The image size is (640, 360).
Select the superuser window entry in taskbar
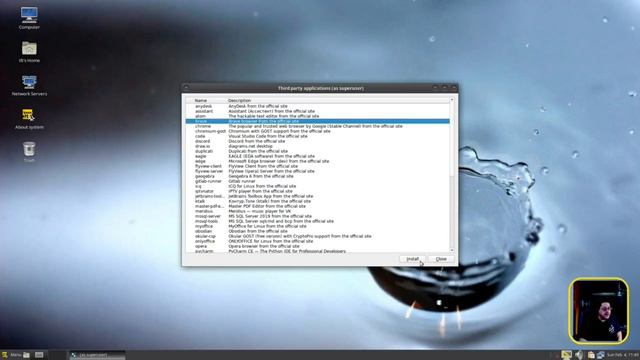point(97,355)
